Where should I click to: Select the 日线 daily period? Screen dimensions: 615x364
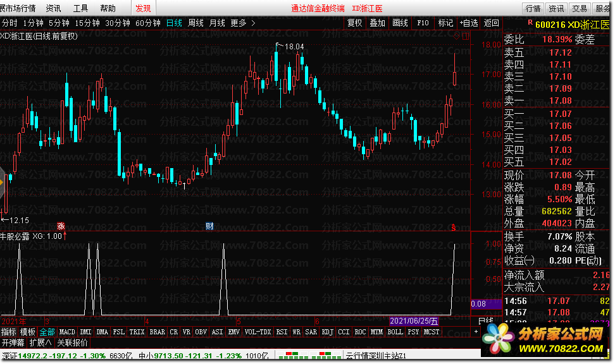[x=174, y=23]
